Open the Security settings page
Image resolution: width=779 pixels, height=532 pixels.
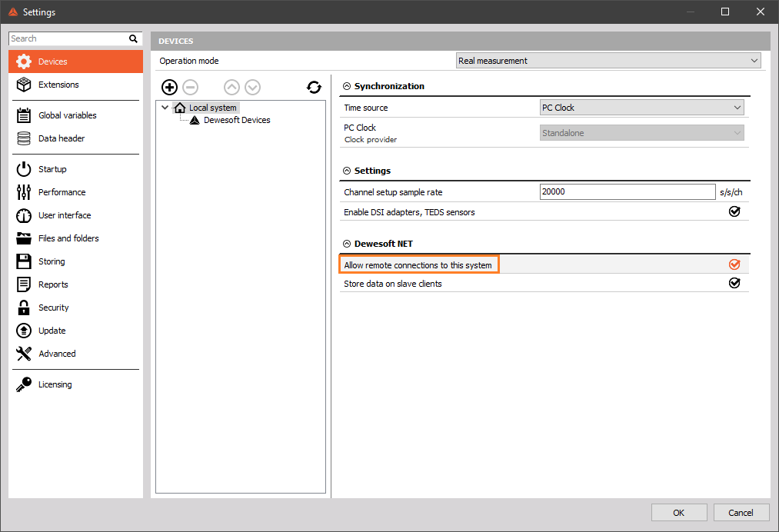tap(75, 308)
